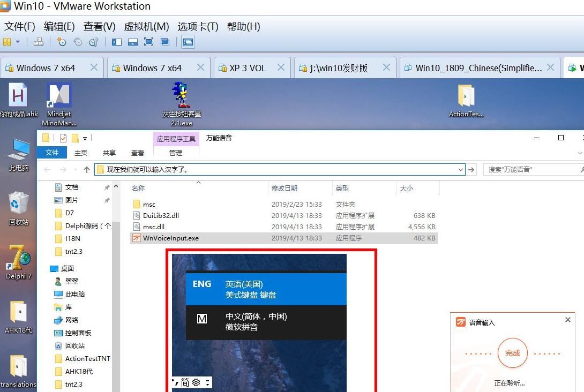Expand the address bar history dropdown
The width and height of the screenshot is (584, 392).
pyautogui.click(x=461, y=170)
